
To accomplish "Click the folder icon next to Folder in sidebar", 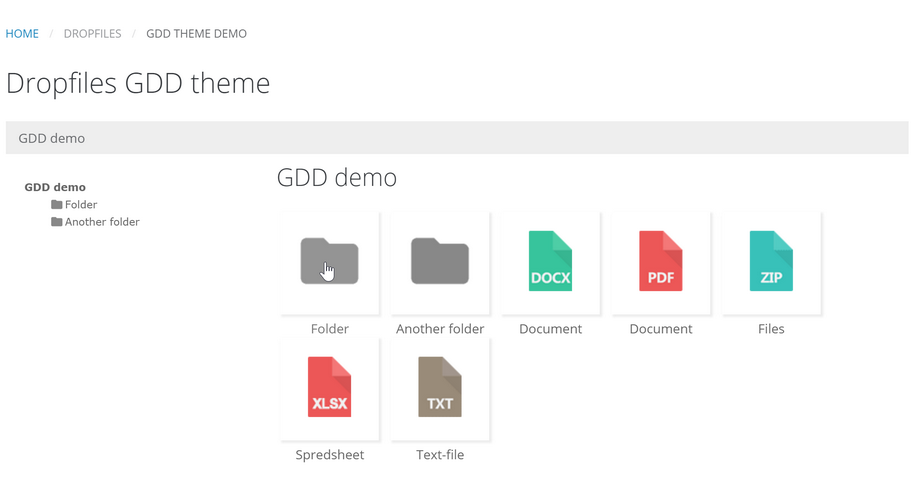I will [x=56, y=204].
